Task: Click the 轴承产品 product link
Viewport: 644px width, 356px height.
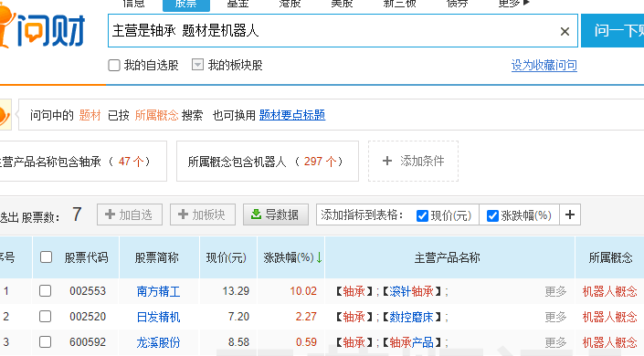Action: [412, 342]
